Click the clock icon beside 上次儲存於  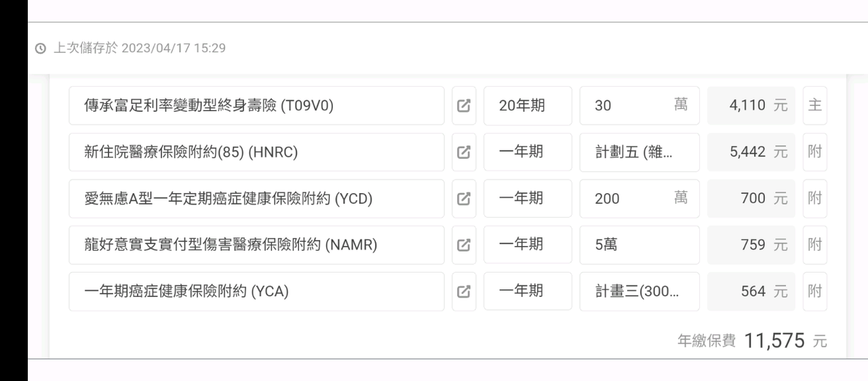coord(41,48)
